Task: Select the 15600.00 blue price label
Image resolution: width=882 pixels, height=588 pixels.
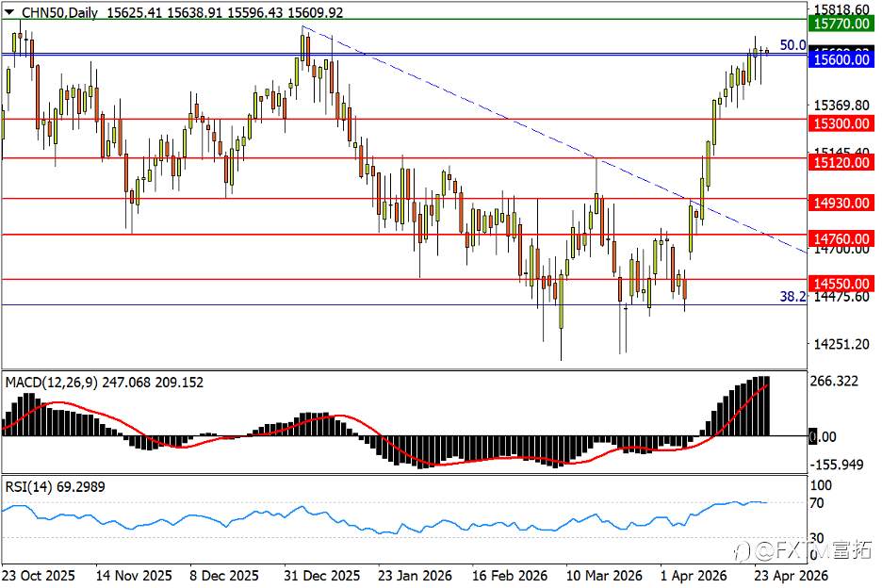Action: pos(841,59)
